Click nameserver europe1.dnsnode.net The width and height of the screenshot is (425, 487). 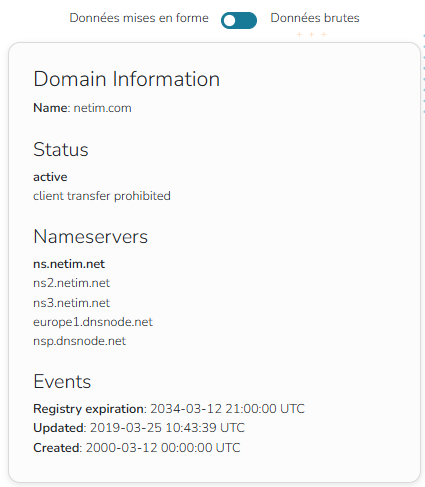tap(93, 322)
